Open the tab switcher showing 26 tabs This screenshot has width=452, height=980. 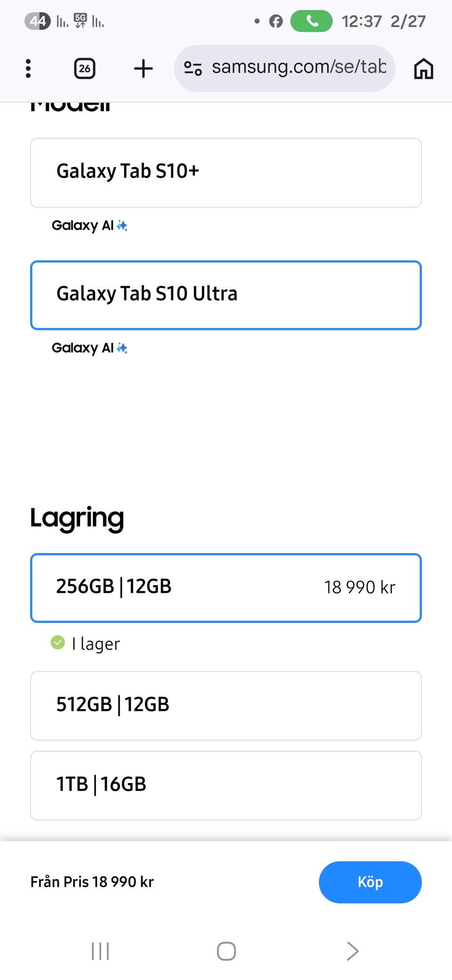pyautogui.click(x=85, y=69)
